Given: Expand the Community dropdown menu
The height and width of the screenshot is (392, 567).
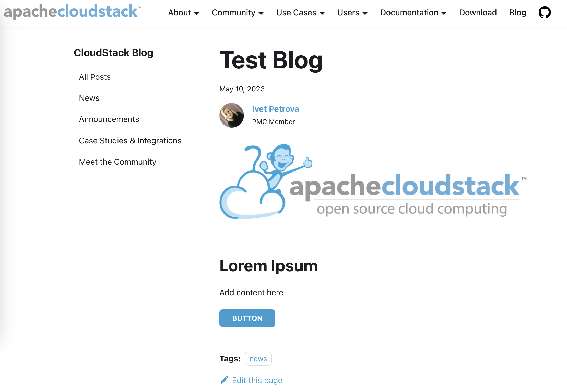Looking at the screenshot, I should pos(238,13).
